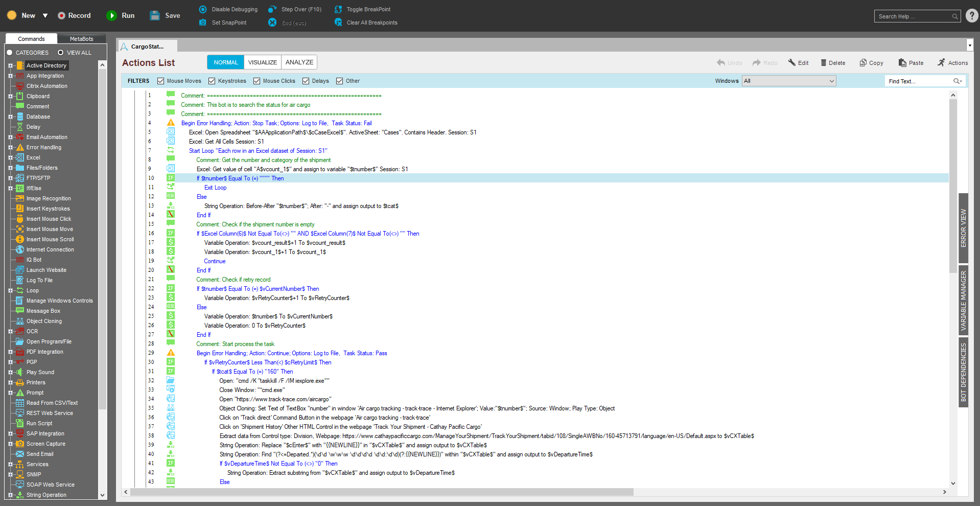Viewport: 980px width, 506px height.
Task: Save the task using Save icon
Action: pos(155,15)
